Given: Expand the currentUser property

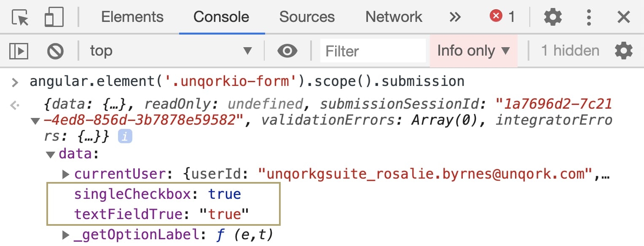Looking at the screenshot, I should [x=65, y=174].
